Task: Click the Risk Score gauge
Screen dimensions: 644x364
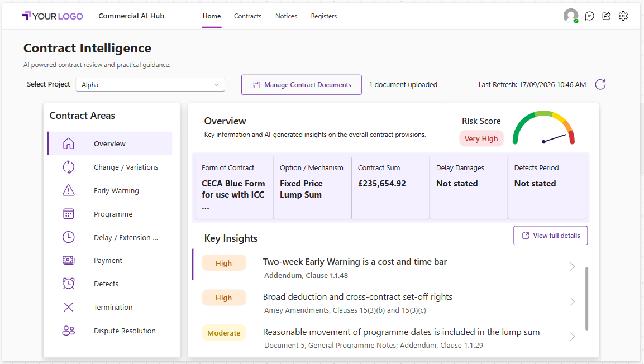Action: tap(543, 128)
